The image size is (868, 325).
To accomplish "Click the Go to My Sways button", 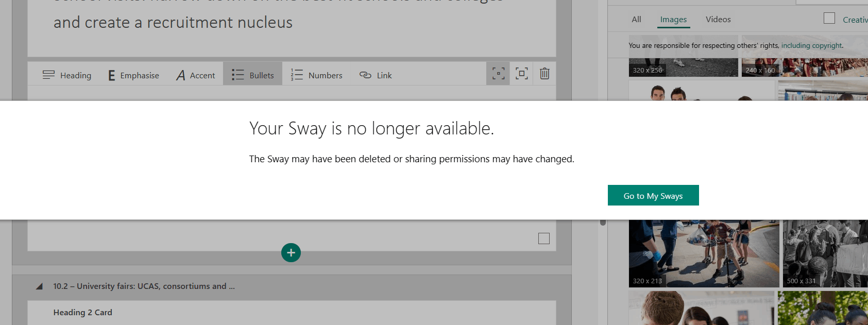I will tap(653, 195).
